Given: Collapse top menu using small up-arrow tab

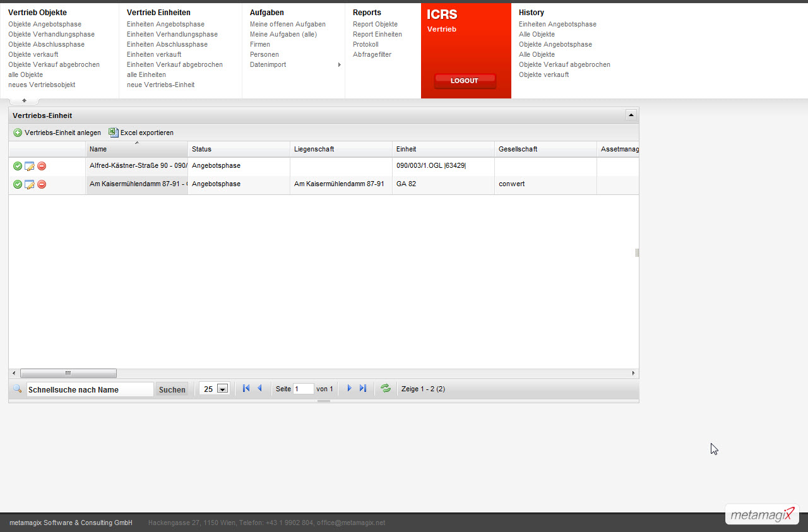Looking at the screenshot, I should click(24, 100).
